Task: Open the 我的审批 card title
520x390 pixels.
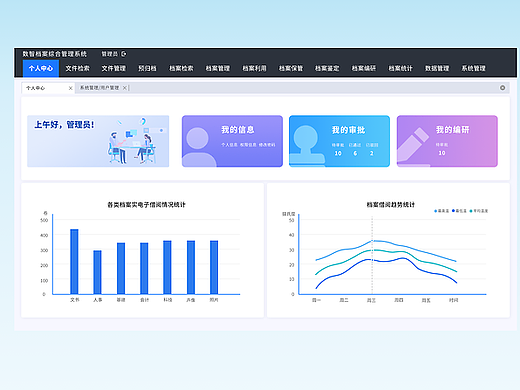Action: (x=348, y=130)
